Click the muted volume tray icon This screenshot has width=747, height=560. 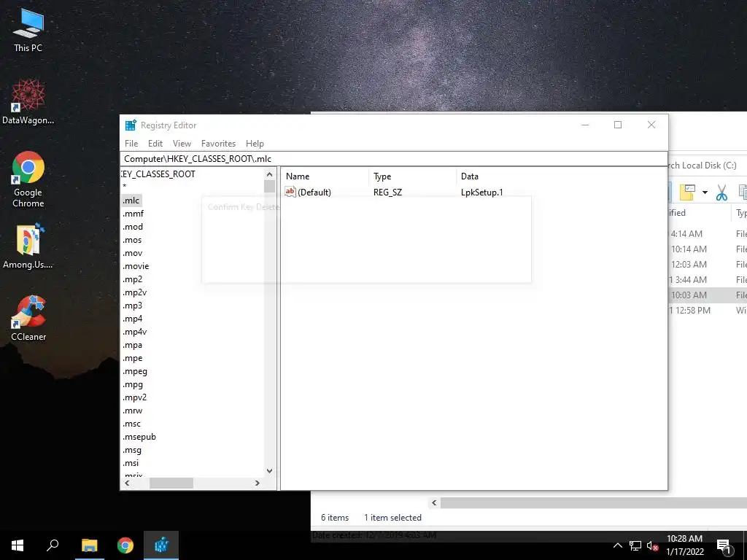pos(653,545)
